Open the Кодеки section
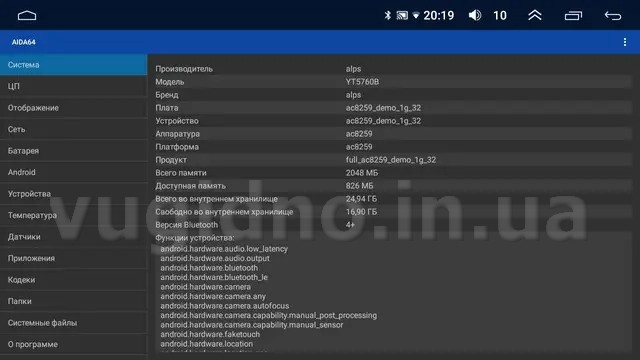The height and width of the screenshot is (360, 640). (x=73, y=280)
